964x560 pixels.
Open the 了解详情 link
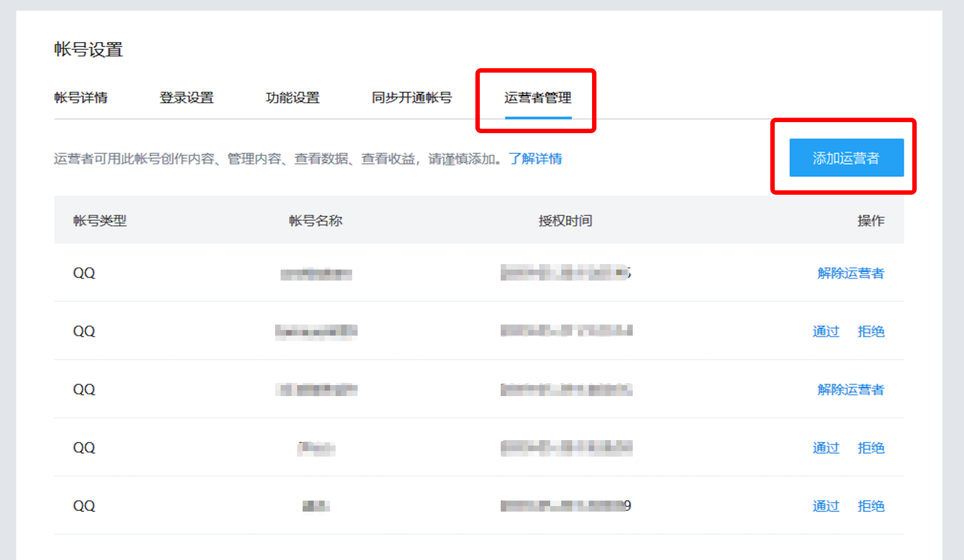click(535, 159)
